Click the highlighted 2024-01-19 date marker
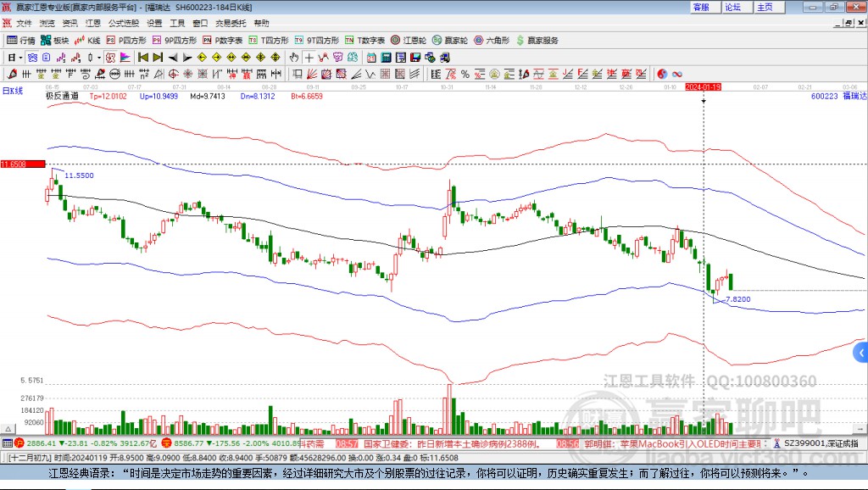 pyautogui.click(x=703, y=86)
